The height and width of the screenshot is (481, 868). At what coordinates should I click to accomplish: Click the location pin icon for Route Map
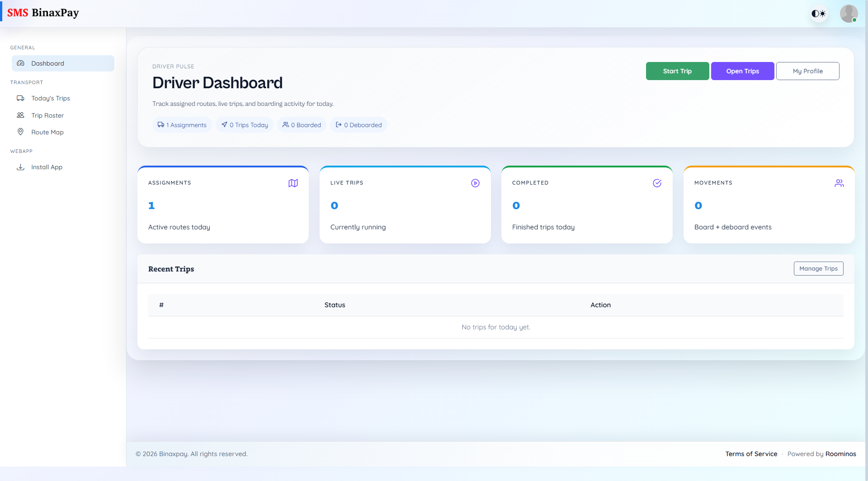21,132
